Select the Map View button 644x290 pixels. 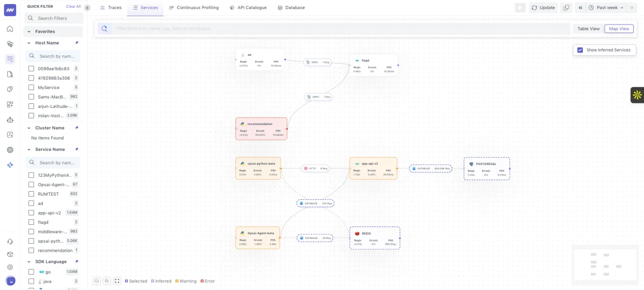point(619,29)
